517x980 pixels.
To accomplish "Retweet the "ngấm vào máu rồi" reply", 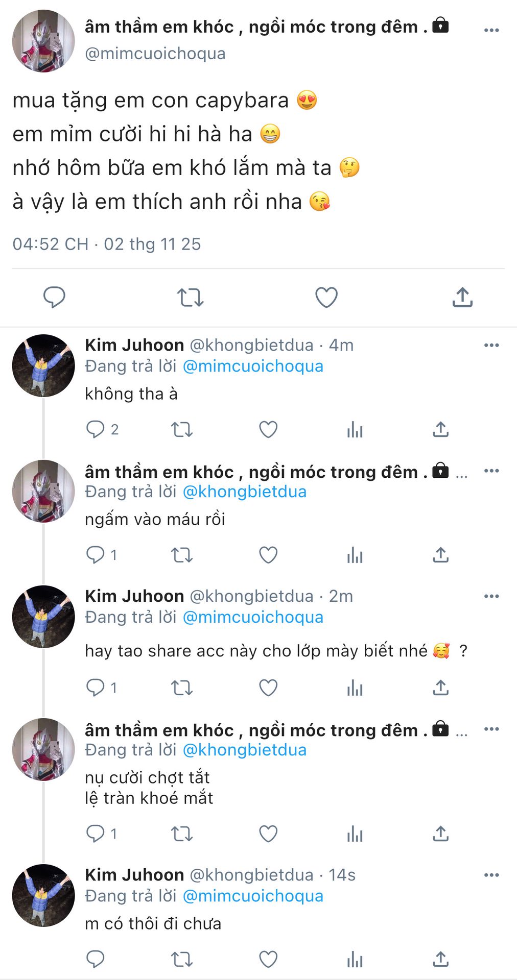I will click(x=181, y=555).
